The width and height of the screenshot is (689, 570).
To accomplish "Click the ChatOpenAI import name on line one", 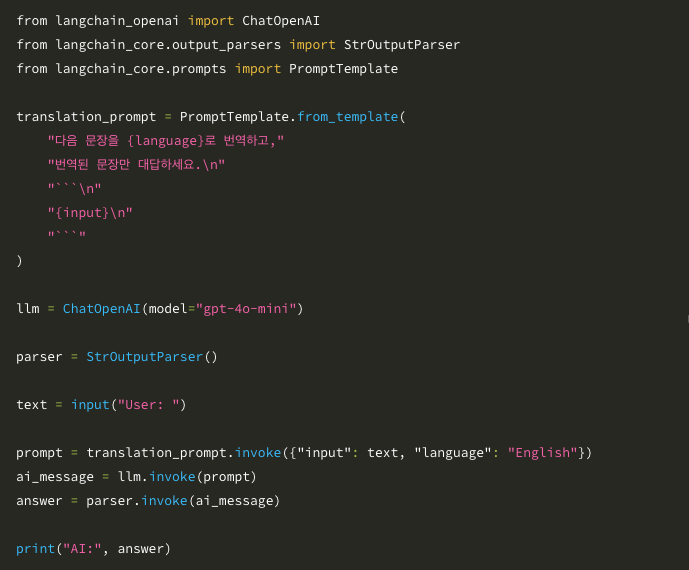I will 281,21.
